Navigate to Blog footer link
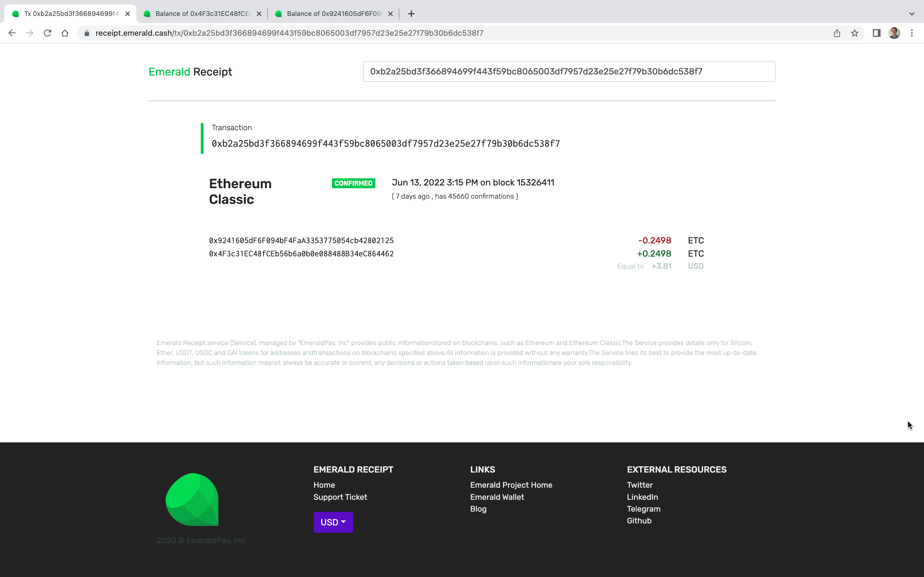924x577 pixels. [478, 509]
